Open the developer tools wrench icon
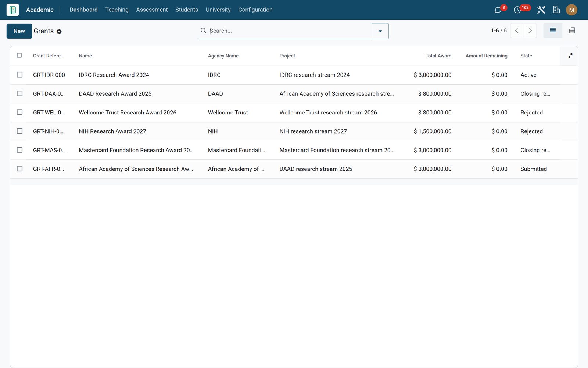This screenshot has width=588, height=368. point(541,10)
